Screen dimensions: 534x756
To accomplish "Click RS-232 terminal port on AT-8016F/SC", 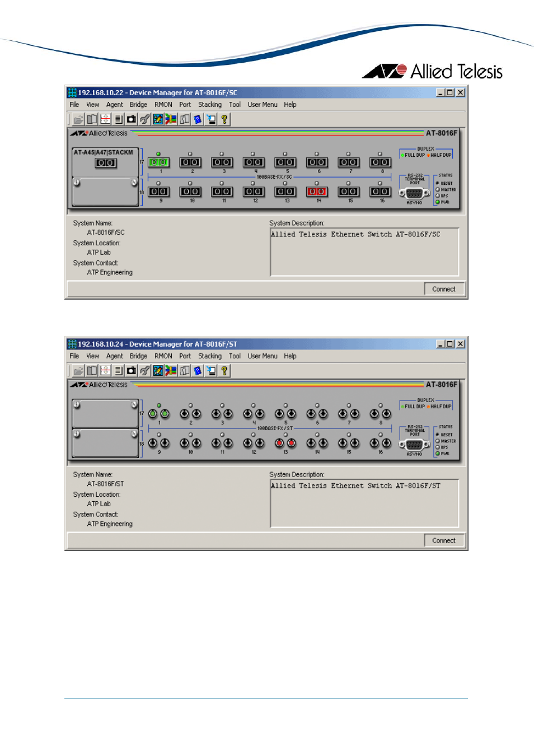I will [414, 193].
